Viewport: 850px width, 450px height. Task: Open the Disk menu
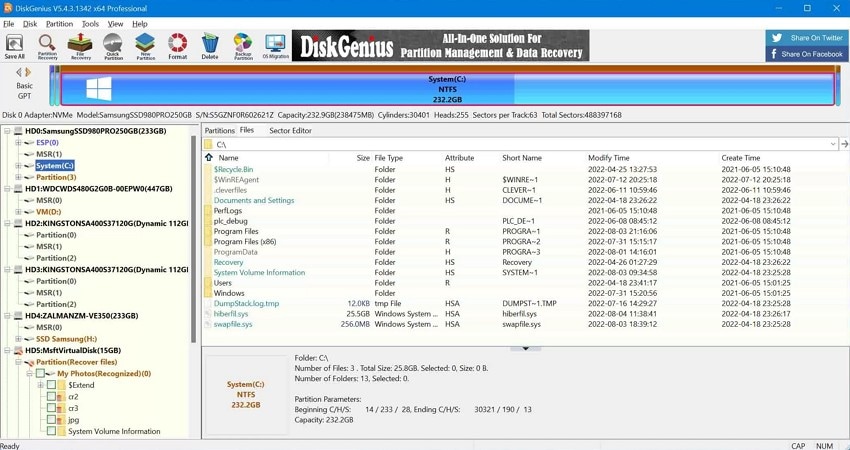[30, 24]
